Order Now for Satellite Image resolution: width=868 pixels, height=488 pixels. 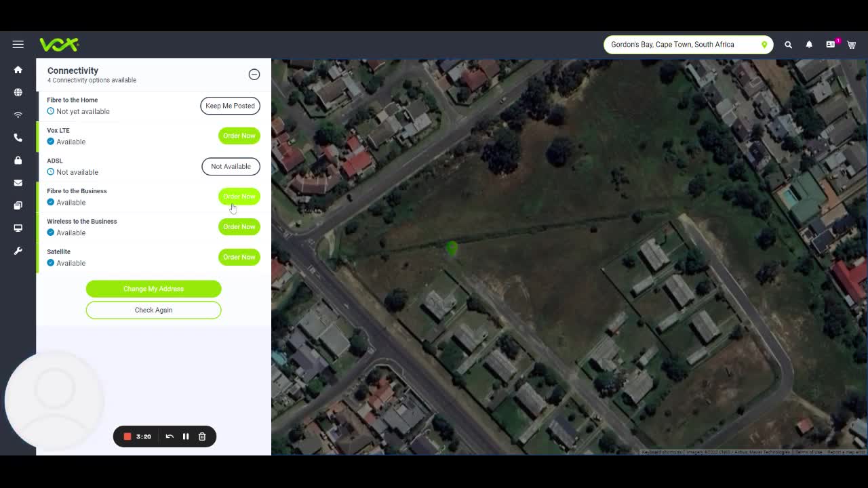coord(239,257)
